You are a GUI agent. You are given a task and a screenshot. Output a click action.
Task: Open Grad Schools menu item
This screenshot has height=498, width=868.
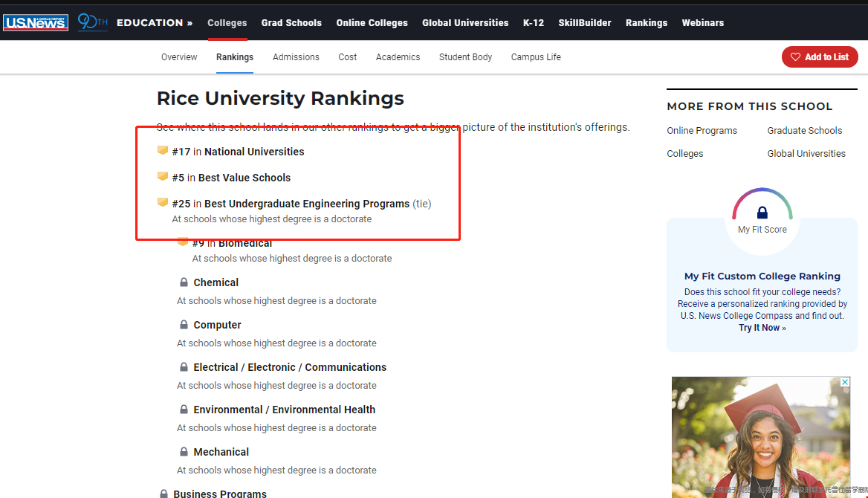291,23
